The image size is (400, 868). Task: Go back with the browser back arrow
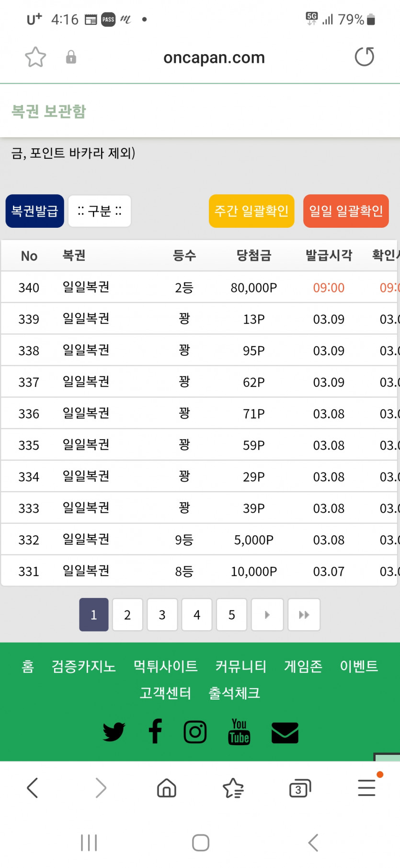33,788
